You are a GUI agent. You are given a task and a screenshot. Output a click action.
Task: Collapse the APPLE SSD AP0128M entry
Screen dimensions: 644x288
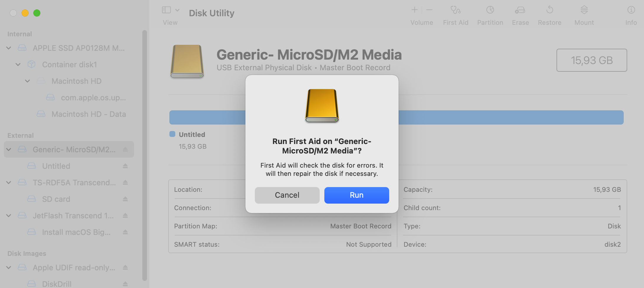(9, 48)
